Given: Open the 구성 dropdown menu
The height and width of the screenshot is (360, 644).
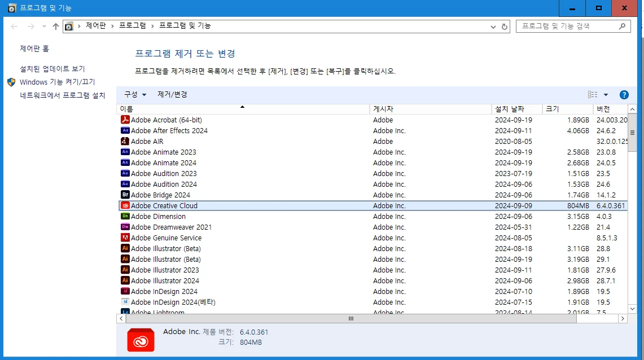Looking at the screenshot, I should (x=135, y=94).
